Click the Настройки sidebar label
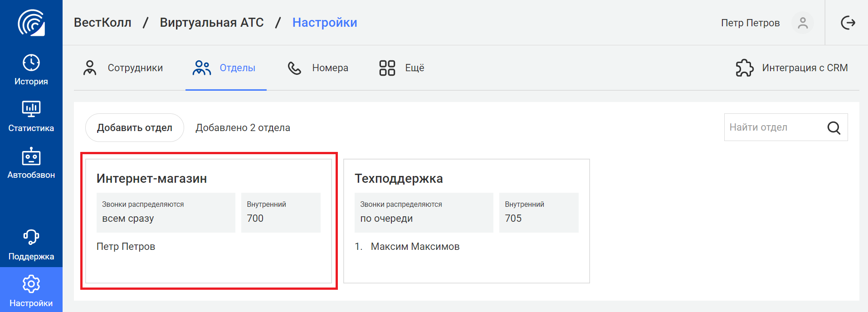Image resolution: width=868 pixels, height=312 pixels. coord(31,303)
